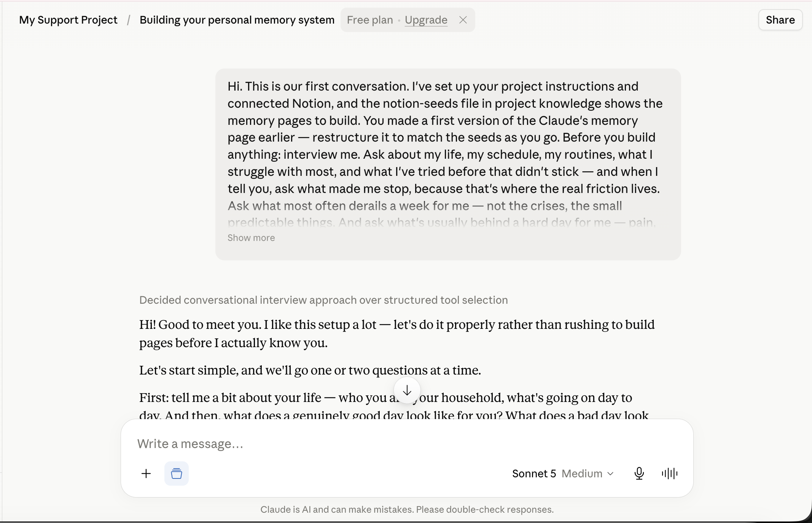Click the plus attachment icon
812x523 pixels.
click(x=146, y=474)
